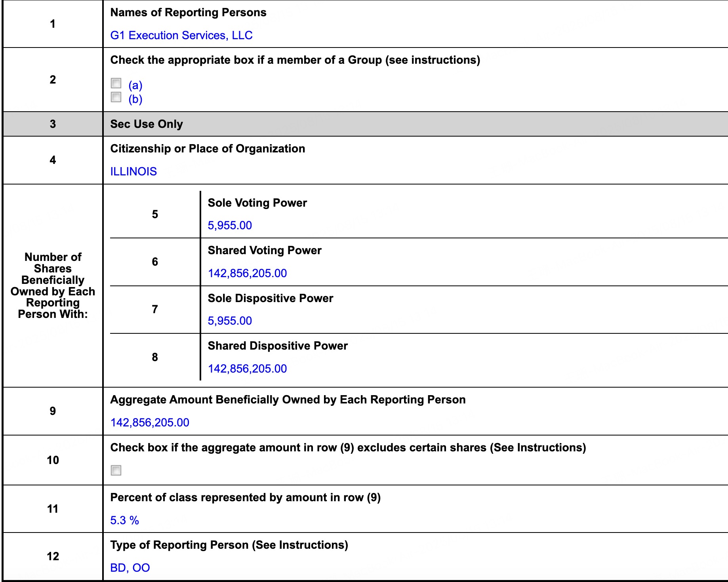Select the Sole Dispositive Power value 5,955.00

coord(230,321)
